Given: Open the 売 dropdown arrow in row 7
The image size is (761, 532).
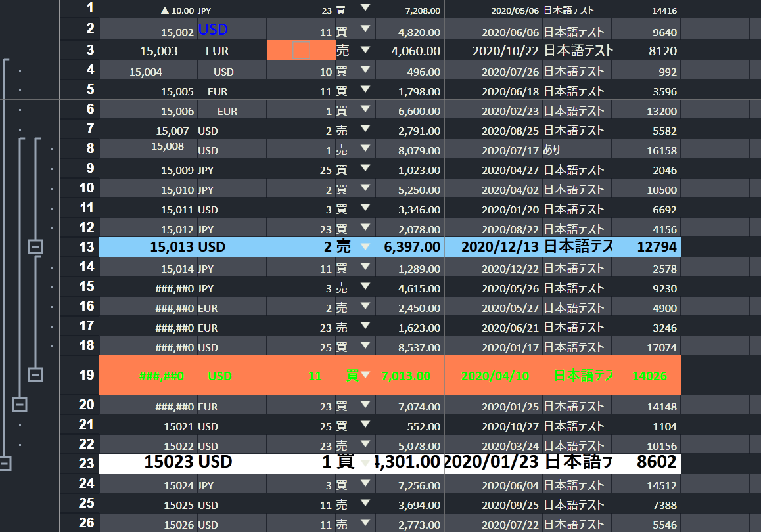Looking at the screenshot, I should coord(366,130).
